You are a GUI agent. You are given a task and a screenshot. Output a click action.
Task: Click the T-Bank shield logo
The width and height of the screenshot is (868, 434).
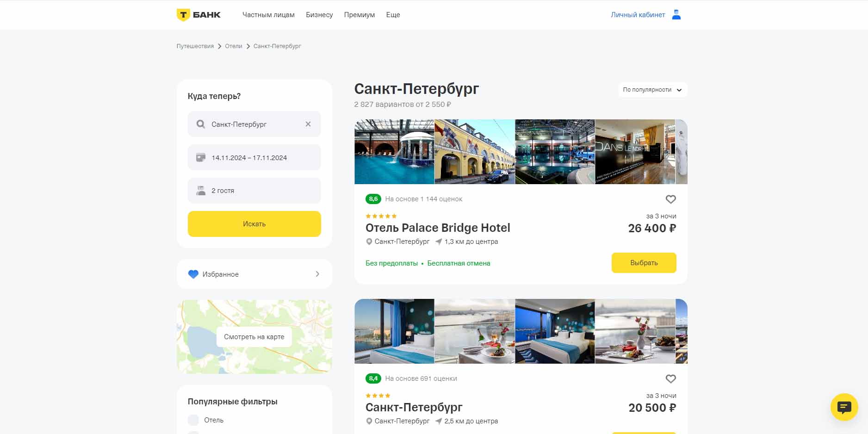[183, 15]
